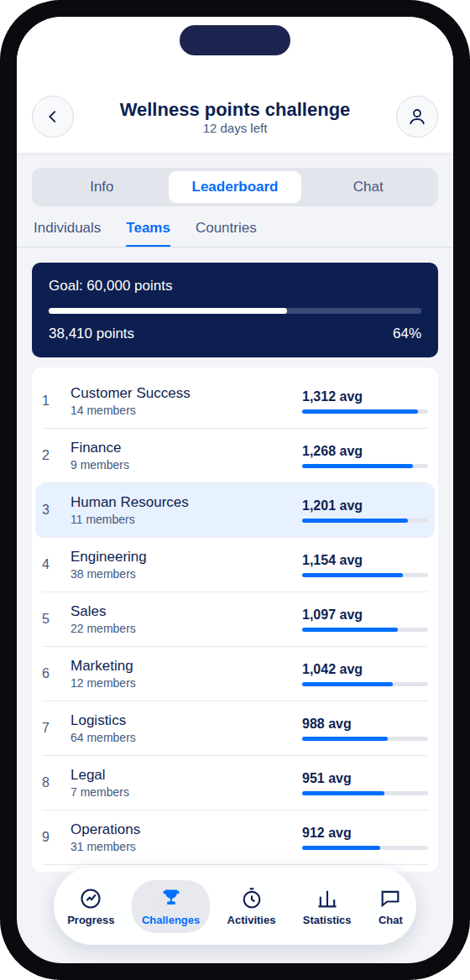Select the Logistics team row
This screenshot has height=980, width=470.
[235, 727]
